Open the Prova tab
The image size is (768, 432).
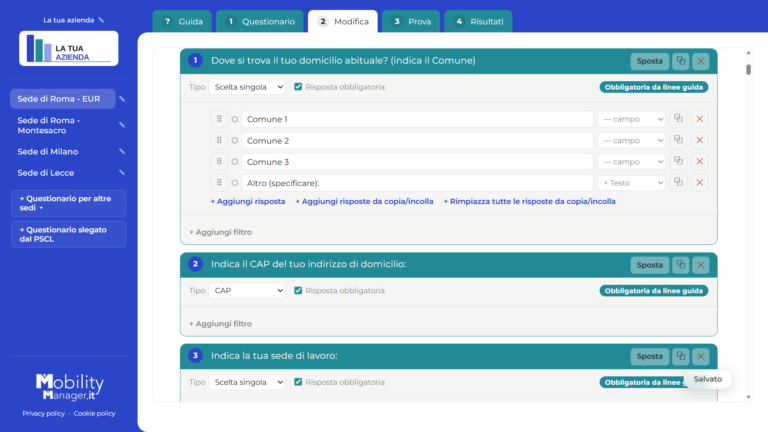pos(411,22)
